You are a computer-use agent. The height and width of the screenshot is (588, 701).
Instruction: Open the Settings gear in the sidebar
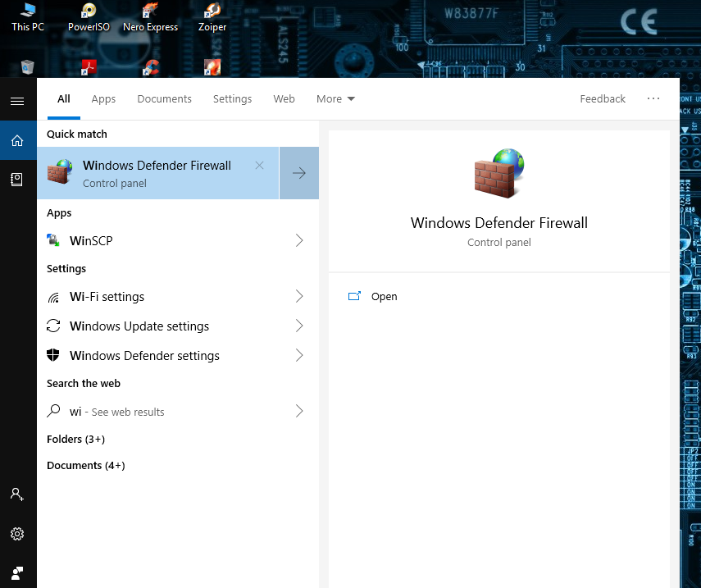coord(17,534)
